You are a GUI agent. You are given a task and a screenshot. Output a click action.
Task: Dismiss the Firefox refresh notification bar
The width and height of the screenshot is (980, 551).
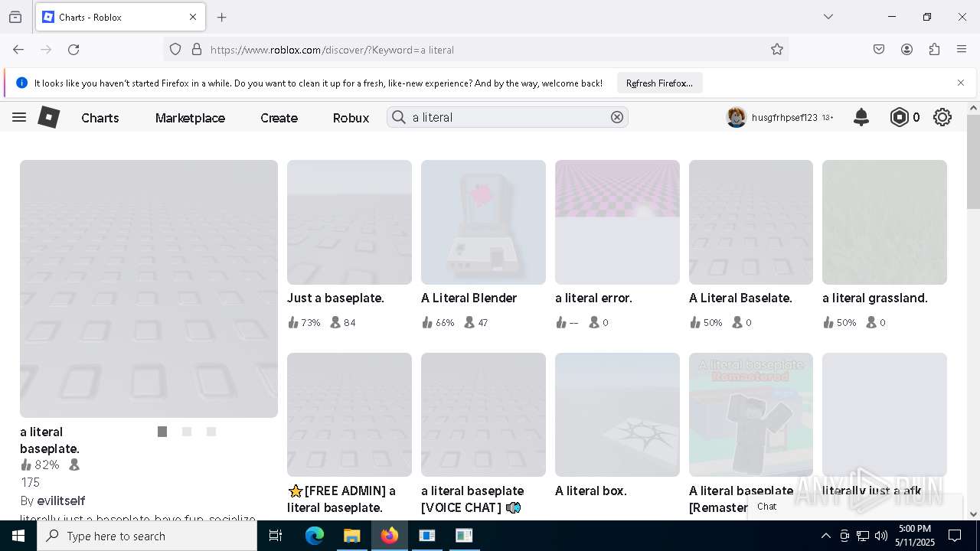961,83
